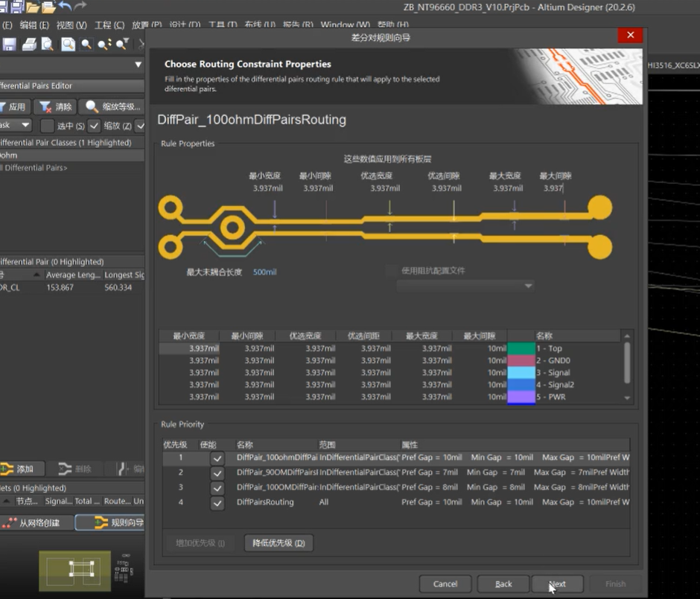The height and width of the screenshot is (599, 700).
Task: Click the Save All icon in the title bar
Action: 16,6
